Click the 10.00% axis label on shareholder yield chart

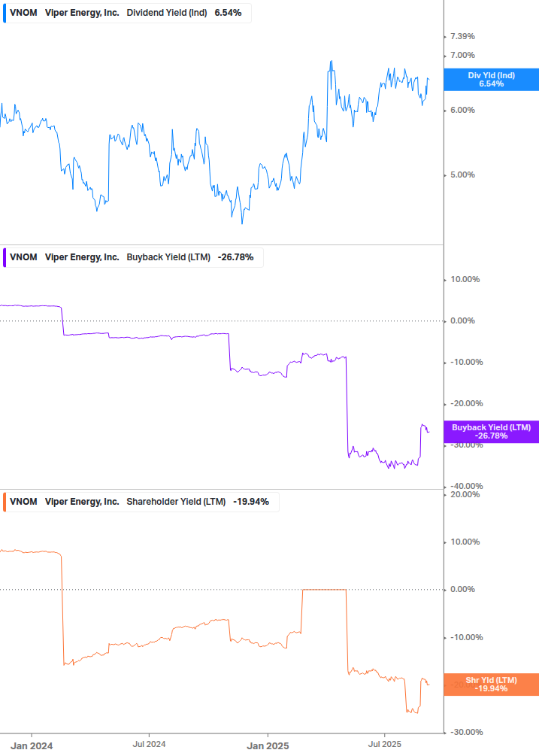(x=465, y=542)
